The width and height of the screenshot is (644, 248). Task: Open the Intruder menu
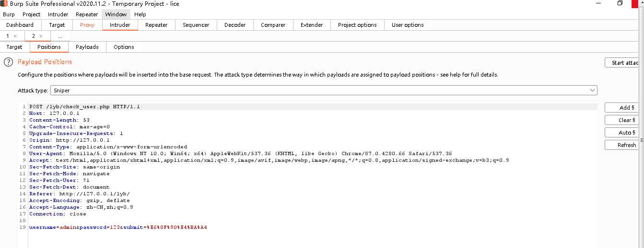58,14
